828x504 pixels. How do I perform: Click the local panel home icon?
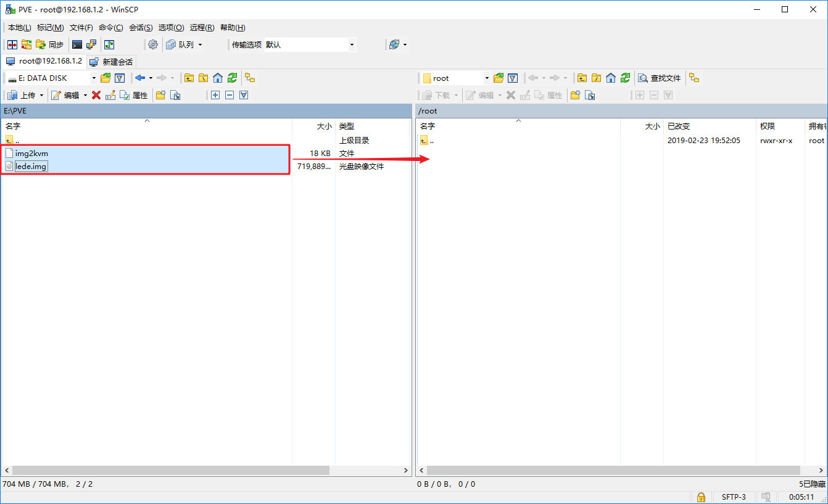point(218,78)
